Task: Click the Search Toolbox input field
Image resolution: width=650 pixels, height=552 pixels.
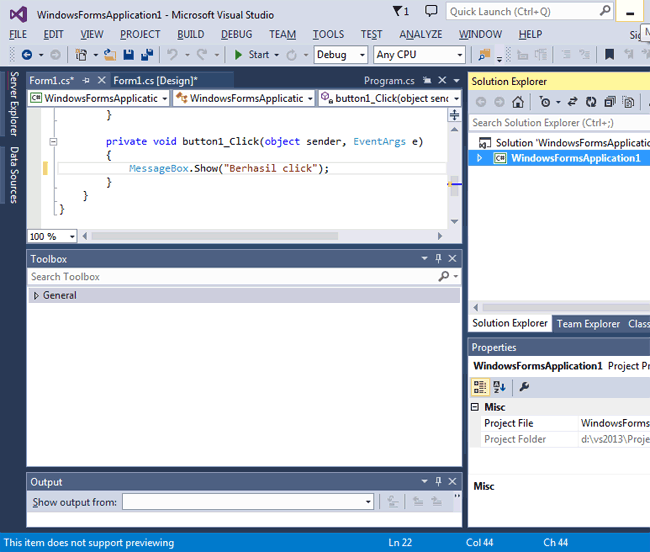Action: point(232,276)
